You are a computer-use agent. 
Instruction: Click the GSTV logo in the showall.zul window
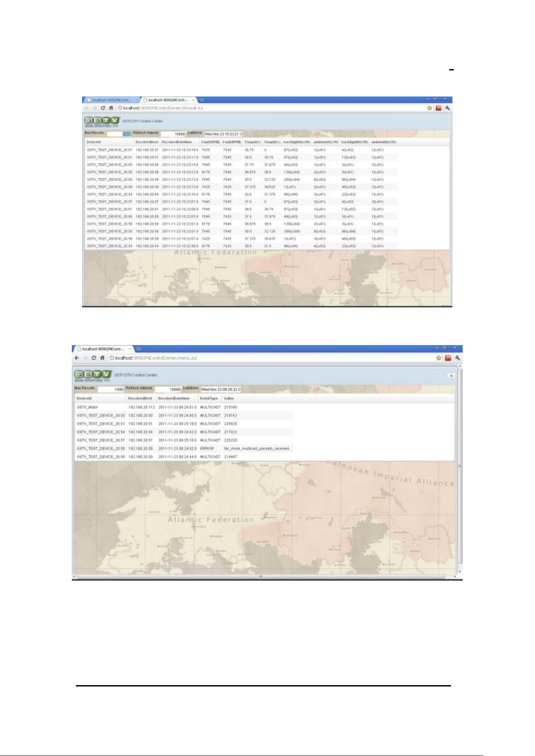tap(102, 121)
